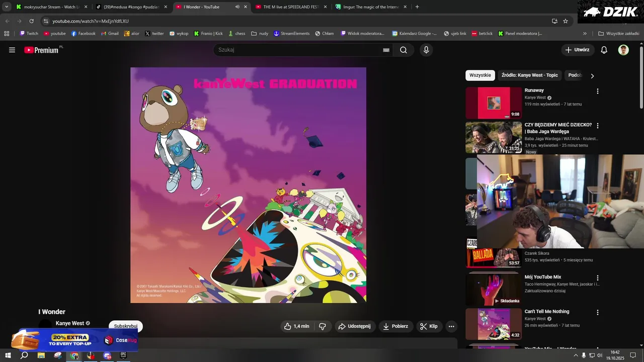
Task: Open File Explorer from taskbar
Action: tap(41, 355)
